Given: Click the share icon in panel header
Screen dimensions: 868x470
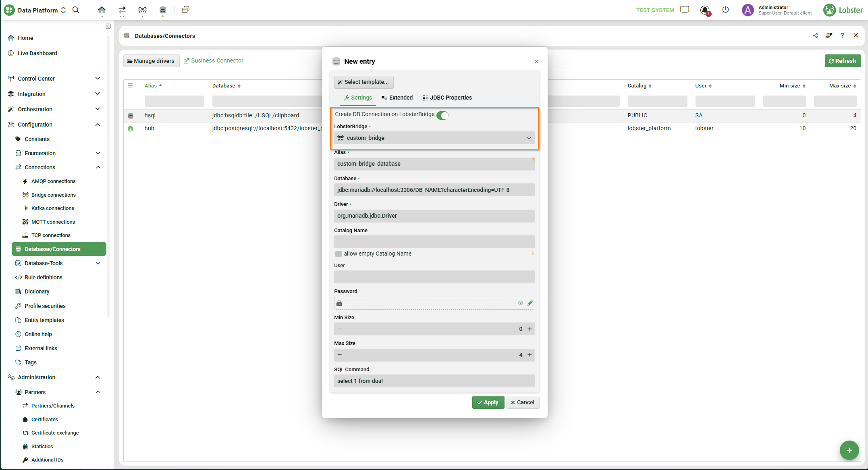Looking at the screenshot, I should click(x=815, y=35).
